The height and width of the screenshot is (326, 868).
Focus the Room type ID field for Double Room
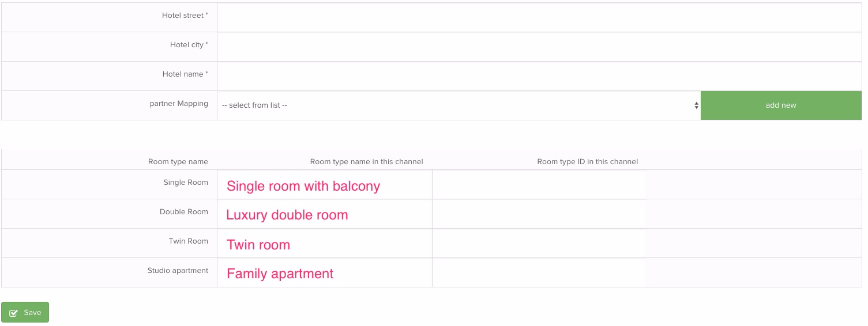[x=539, y=214]
